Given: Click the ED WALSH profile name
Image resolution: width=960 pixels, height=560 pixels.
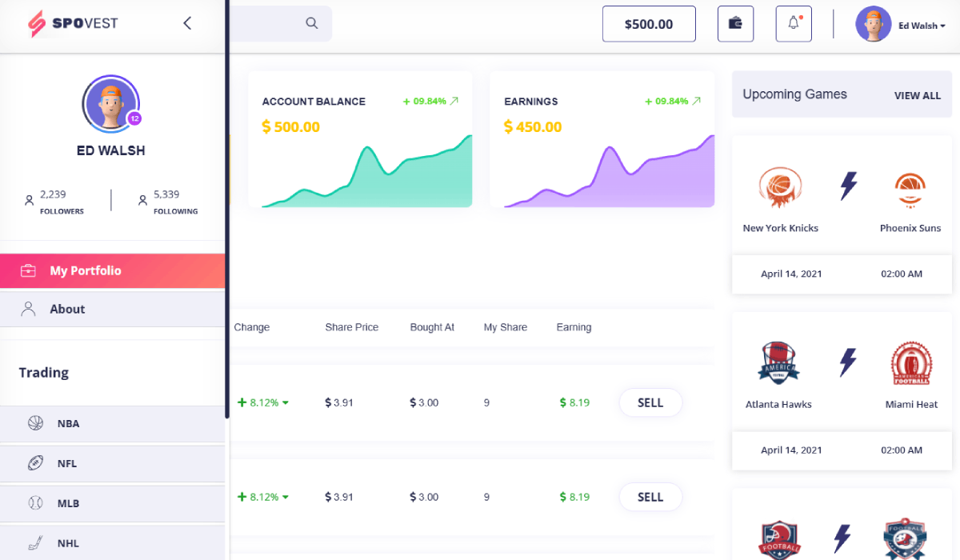Looking at the screenshot, I should tap(111, 150).
